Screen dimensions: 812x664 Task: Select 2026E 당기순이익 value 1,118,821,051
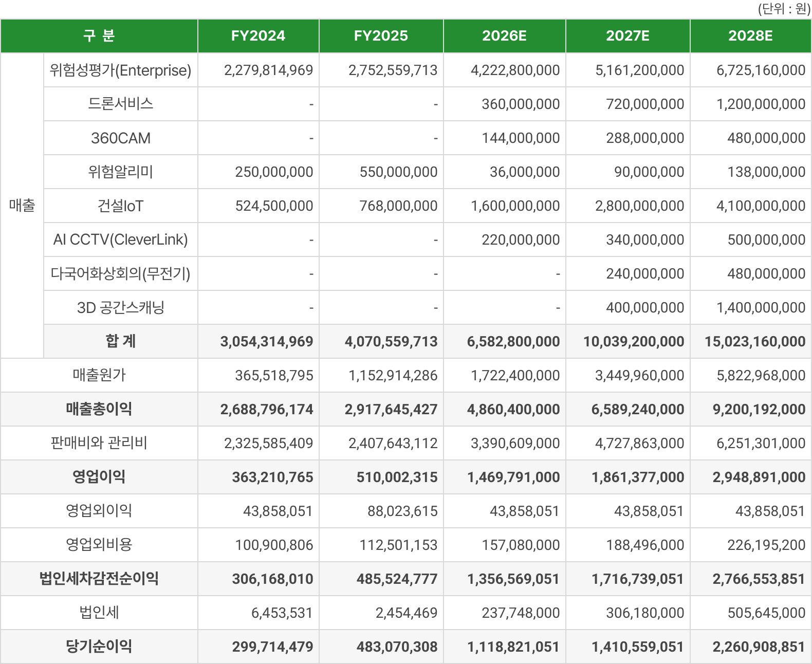pos(513,647)
